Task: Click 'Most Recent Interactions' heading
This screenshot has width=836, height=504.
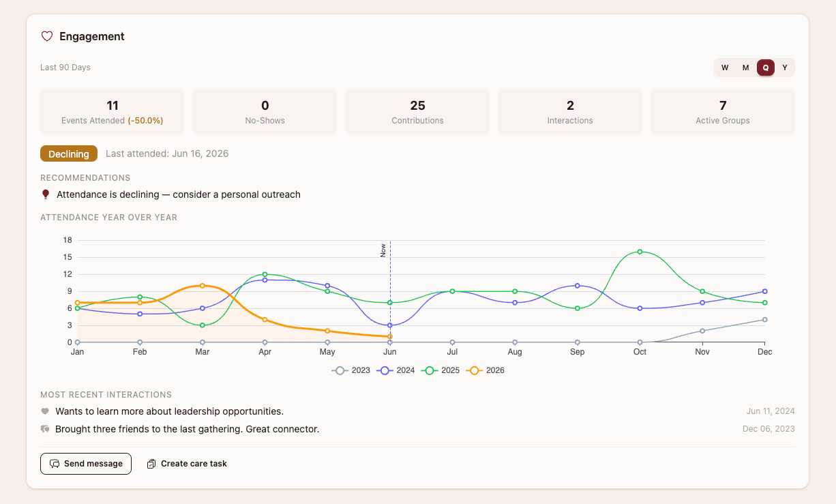Action: click(106, 395)
